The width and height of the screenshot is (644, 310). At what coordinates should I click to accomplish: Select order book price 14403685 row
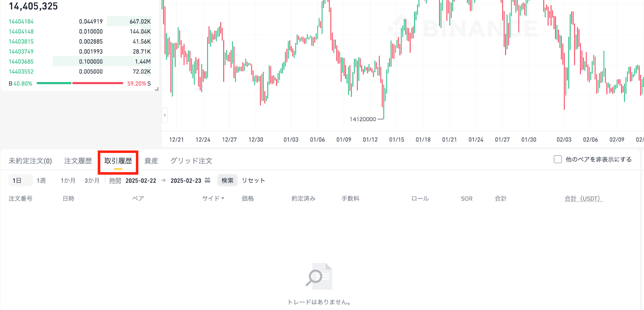pos(80,62)
